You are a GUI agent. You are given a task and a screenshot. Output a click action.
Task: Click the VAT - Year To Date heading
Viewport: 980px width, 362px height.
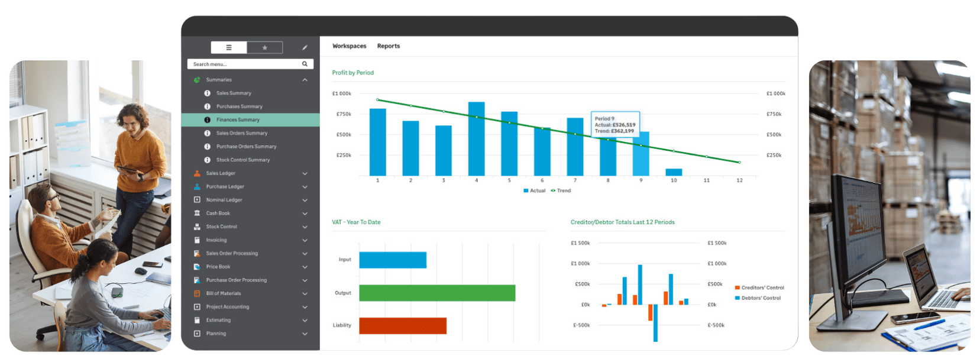pos(356,222)
